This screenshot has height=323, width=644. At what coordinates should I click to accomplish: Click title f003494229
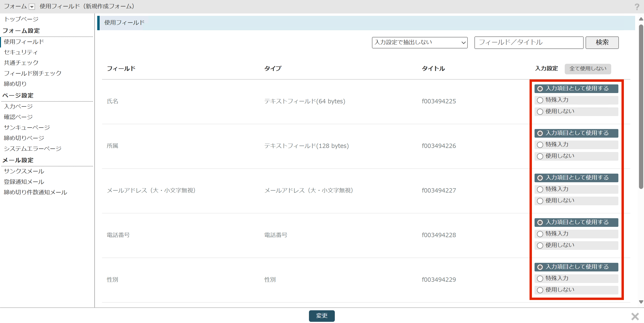pyautogui.click(x=439, y=279)
